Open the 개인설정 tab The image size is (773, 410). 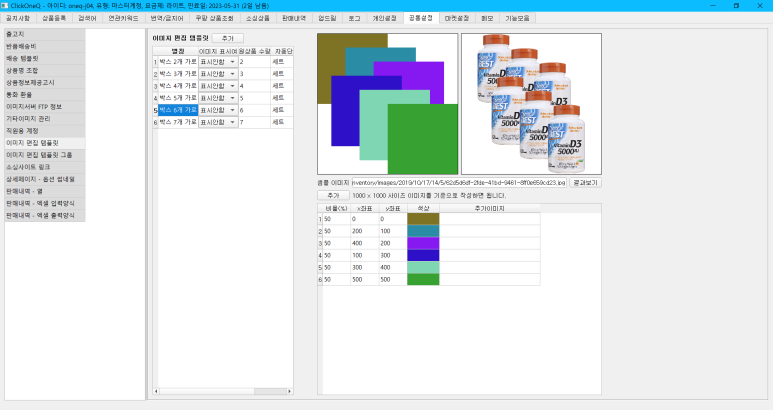point(384,18)
